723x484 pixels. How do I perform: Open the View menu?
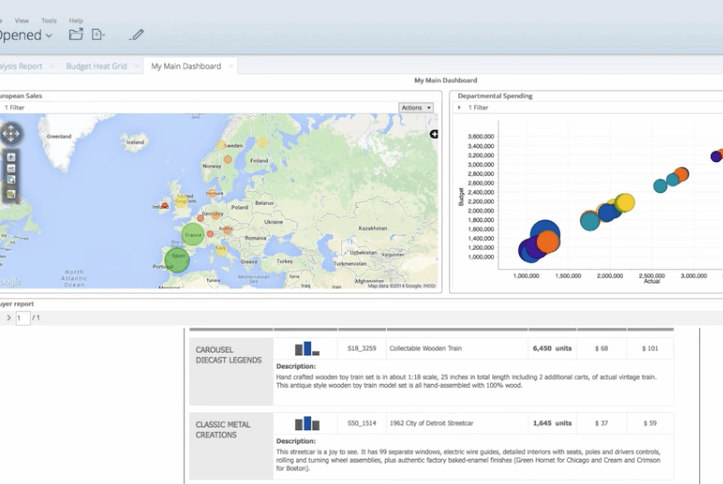pyautogui.click(x=22, y=21)
